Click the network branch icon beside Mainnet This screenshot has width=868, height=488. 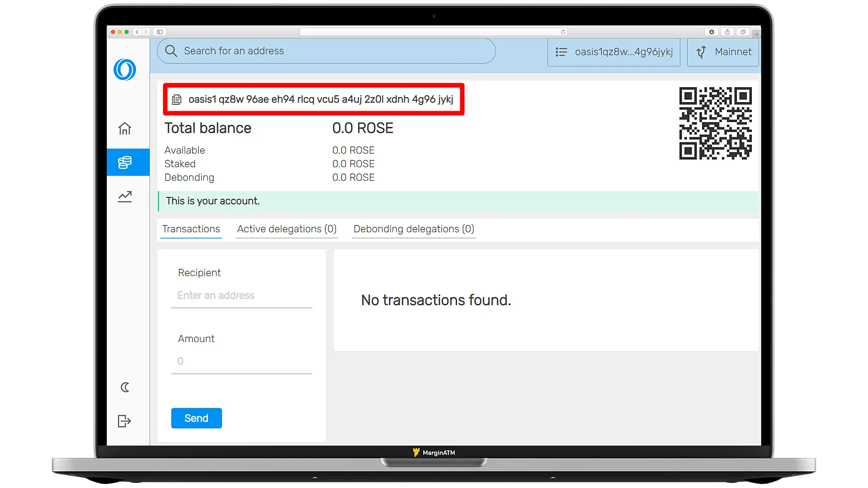[701, 52]
